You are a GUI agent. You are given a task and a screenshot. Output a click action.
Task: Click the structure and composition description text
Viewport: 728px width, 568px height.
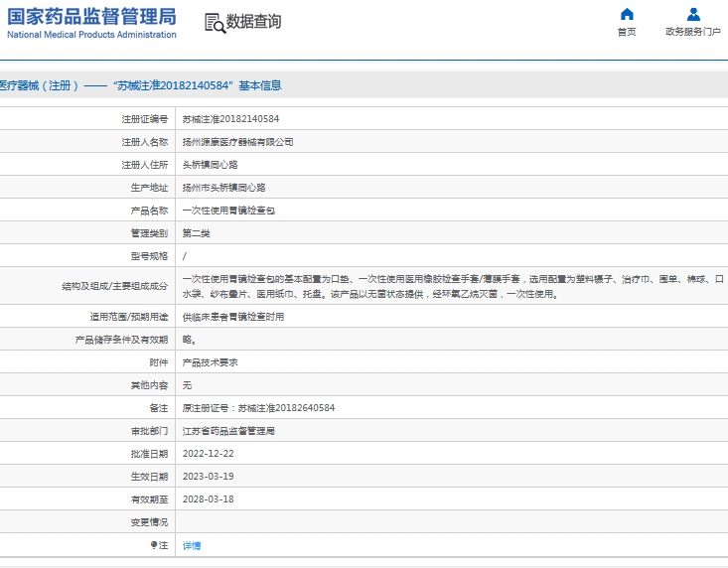(453, 286)
